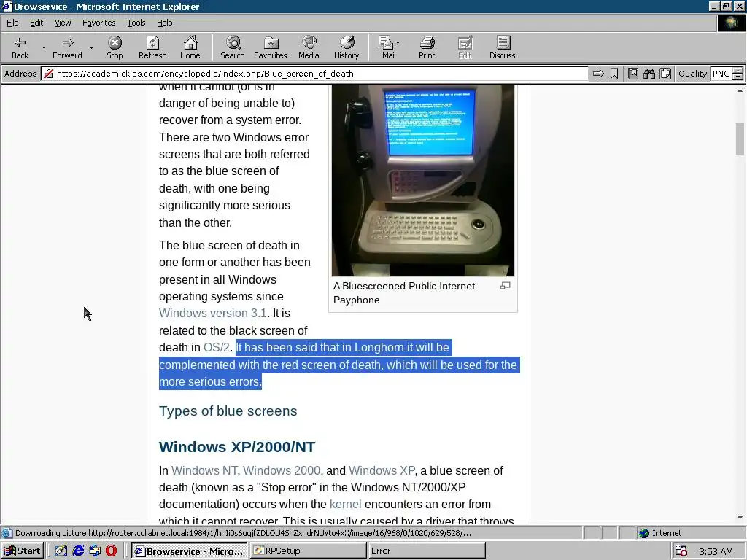
Task: Open the Back button history dropdown arrow
Action: click(x=44, y=47)
